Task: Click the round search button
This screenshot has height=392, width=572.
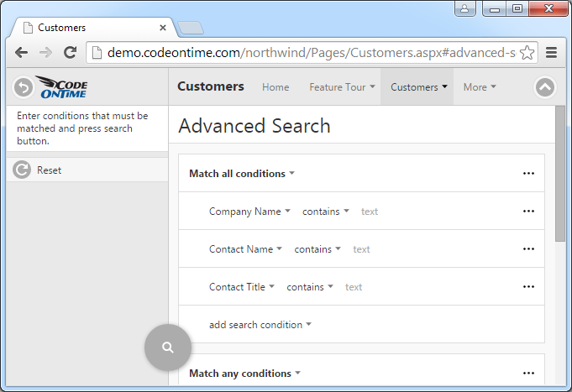Action: click(x=168, y=347)
